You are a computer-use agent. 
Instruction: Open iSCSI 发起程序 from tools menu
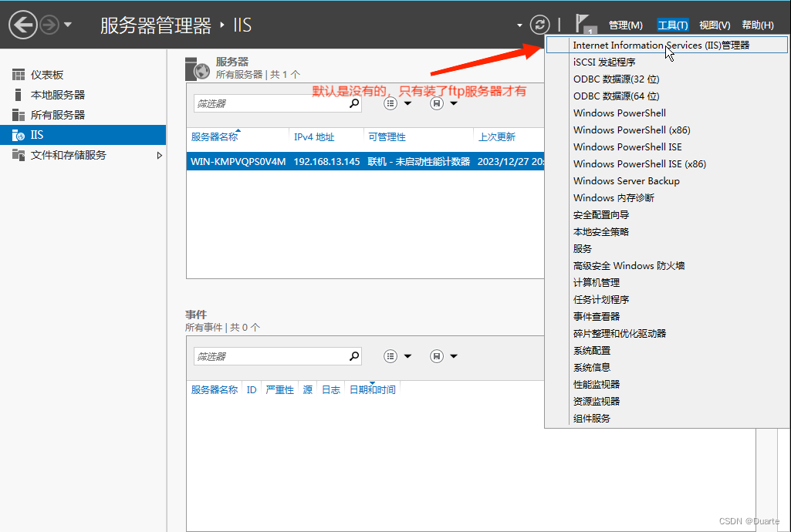tap(667, 62)
